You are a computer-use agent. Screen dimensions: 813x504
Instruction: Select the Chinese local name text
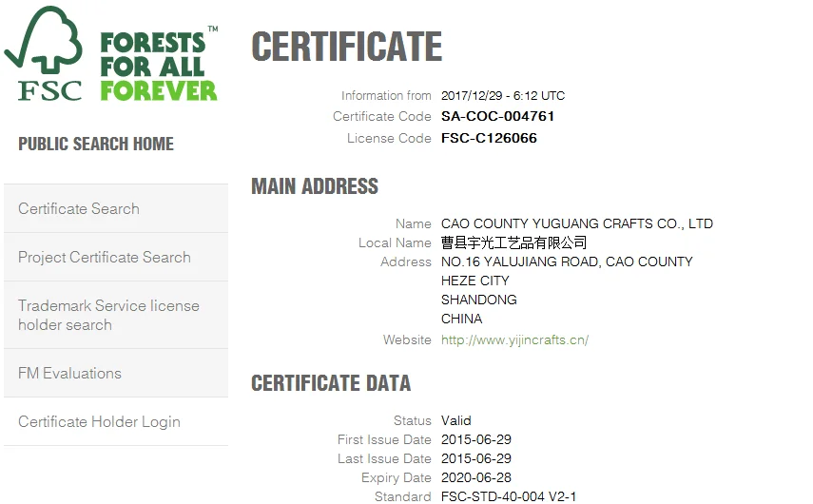tap(513, 242)
